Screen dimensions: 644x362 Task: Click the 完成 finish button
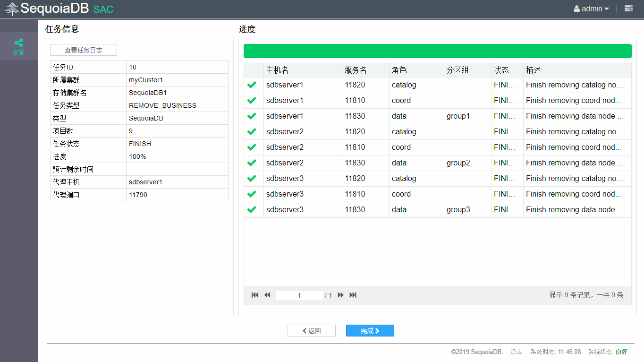coord(370,331)
